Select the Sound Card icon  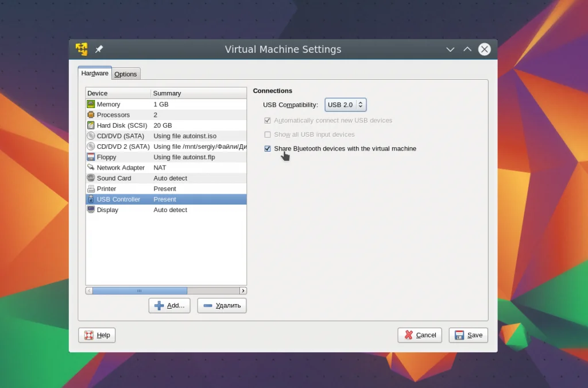pos(91,178)
